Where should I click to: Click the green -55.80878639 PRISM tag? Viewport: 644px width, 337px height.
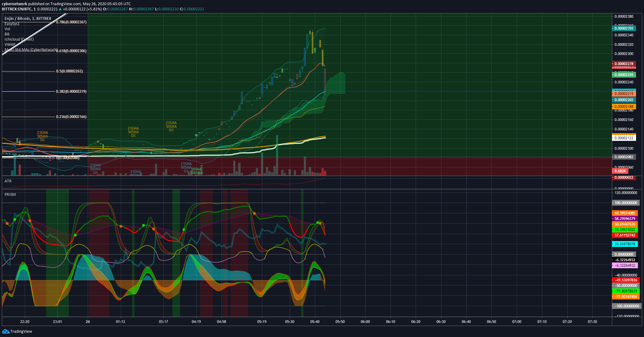(626, 291)
